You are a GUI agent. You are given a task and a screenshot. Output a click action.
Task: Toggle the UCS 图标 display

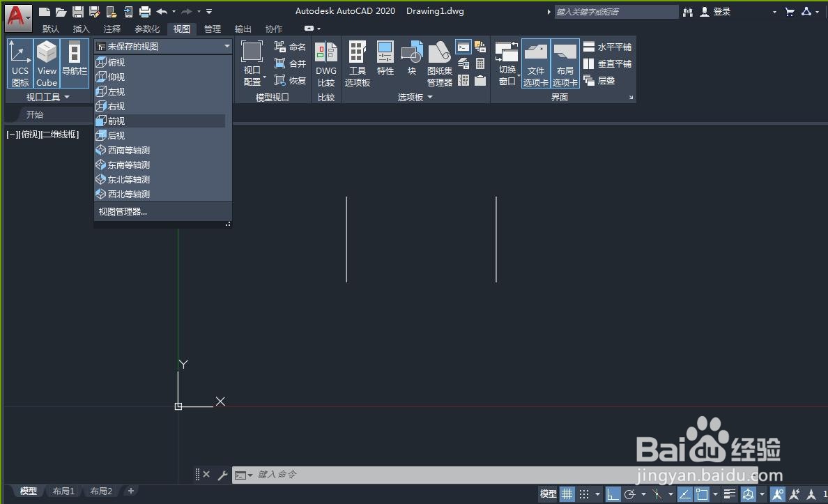pyautogui.click(x=20, y=63)
